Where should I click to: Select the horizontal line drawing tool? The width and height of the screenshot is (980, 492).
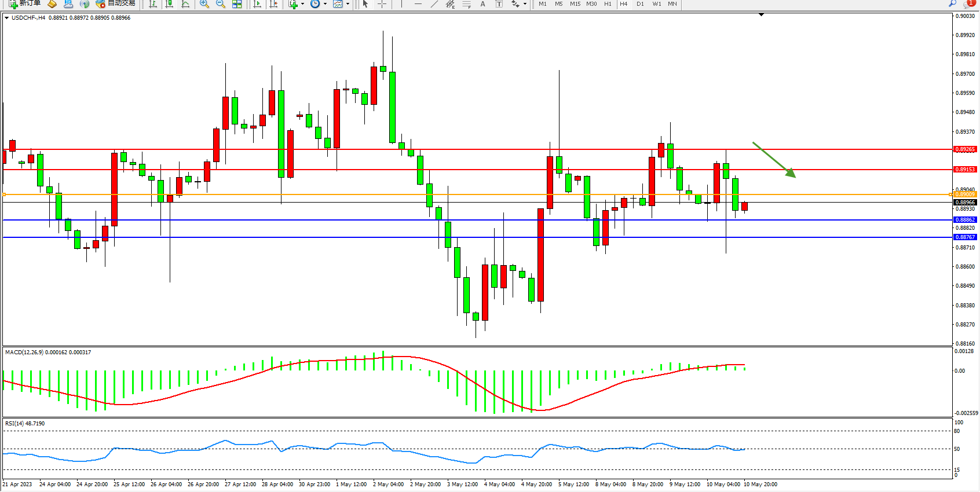pos(418,4)
